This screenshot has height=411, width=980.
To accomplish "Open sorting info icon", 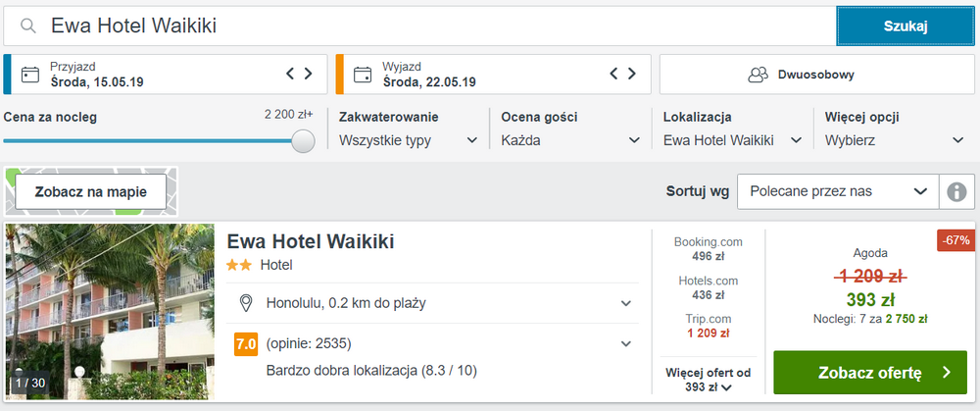I will (x=956, y=191).
